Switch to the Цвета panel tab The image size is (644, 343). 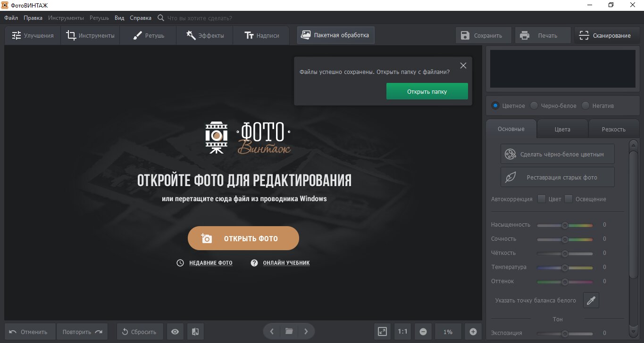tap(562, 129)
